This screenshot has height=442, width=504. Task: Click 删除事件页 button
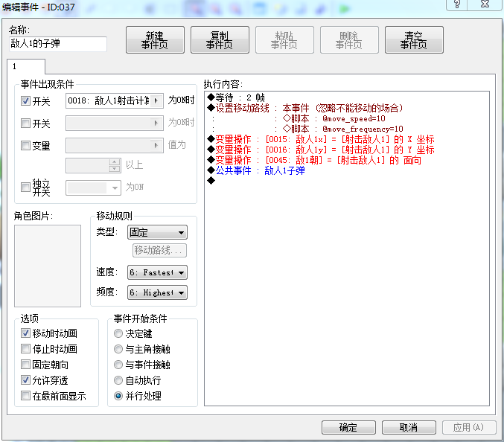(349, 40)
